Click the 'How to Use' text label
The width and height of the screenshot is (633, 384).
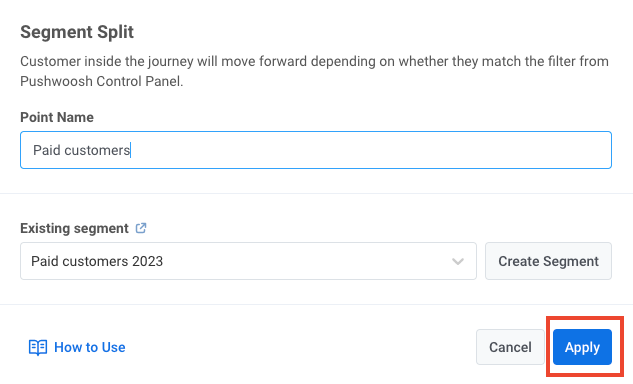click(90, 347)
